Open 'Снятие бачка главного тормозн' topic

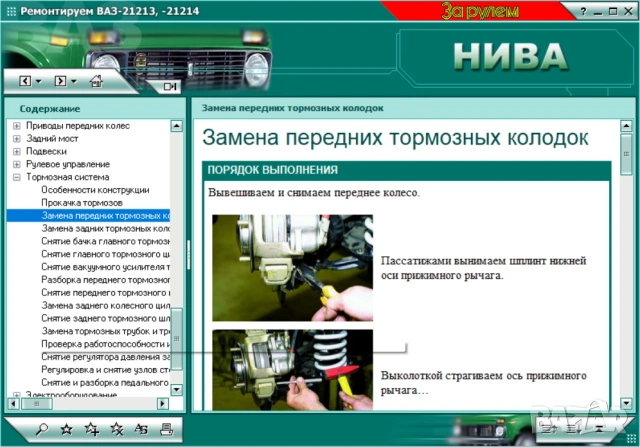click(105, 241)
